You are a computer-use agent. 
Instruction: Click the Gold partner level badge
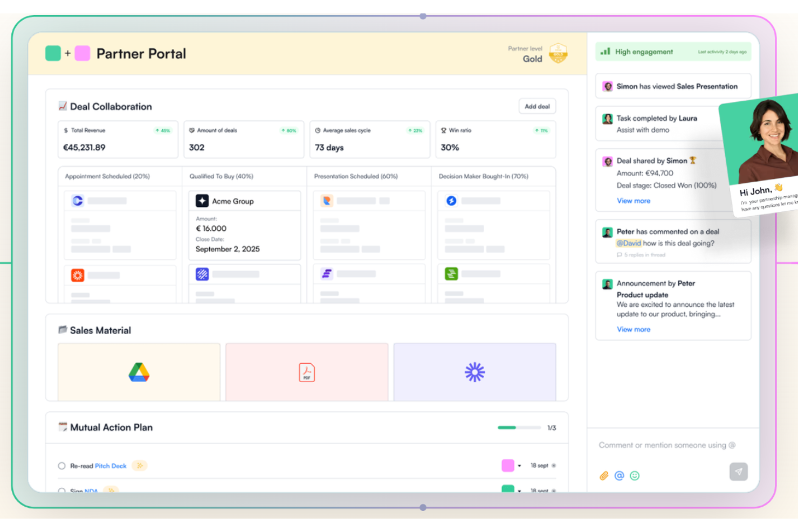pyautogui.click(x=558, y=53)
